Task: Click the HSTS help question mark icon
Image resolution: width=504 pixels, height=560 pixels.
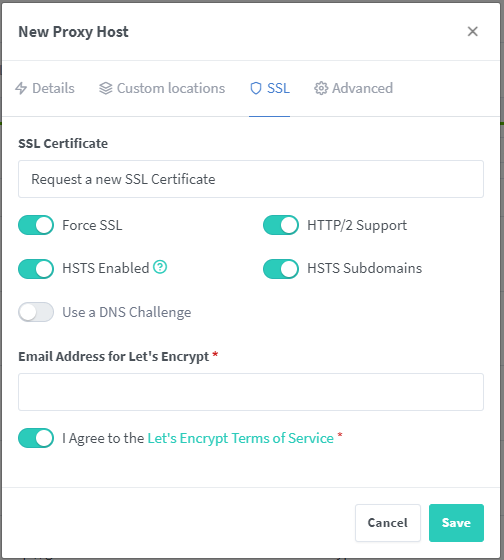Action: (x=160, y=267)
